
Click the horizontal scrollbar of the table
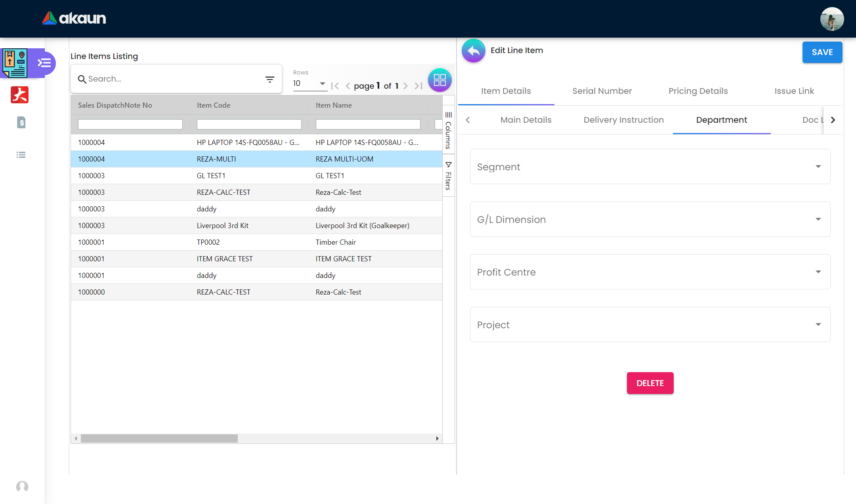tap(159, 438)
